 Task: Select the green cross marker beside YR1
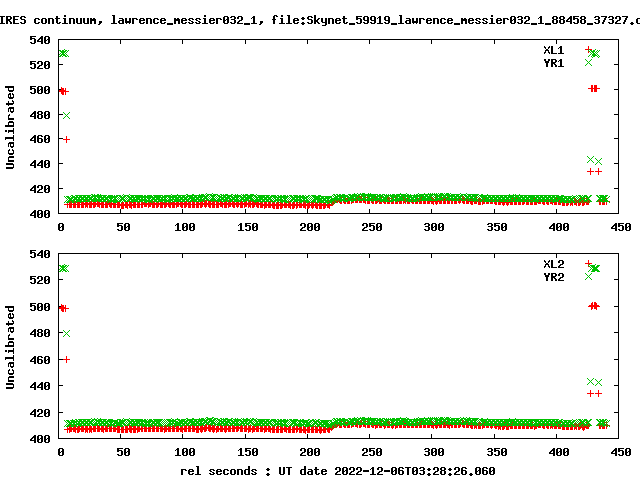coord(588,62)
